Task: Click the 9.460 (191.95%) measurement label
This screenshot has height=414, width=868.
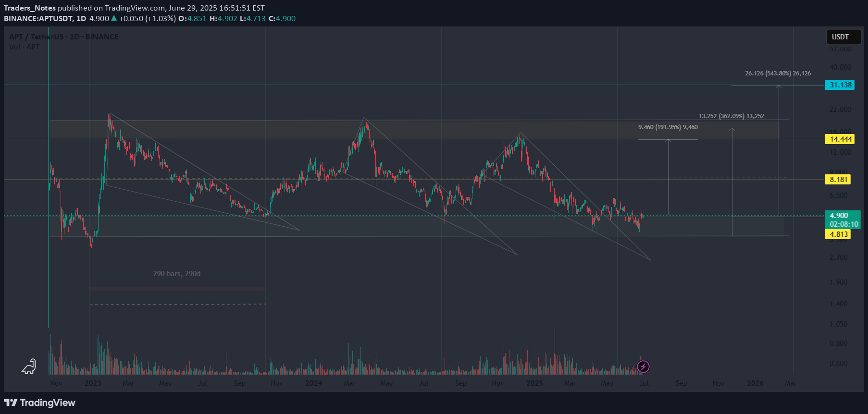Action: (x=668, y=127)
